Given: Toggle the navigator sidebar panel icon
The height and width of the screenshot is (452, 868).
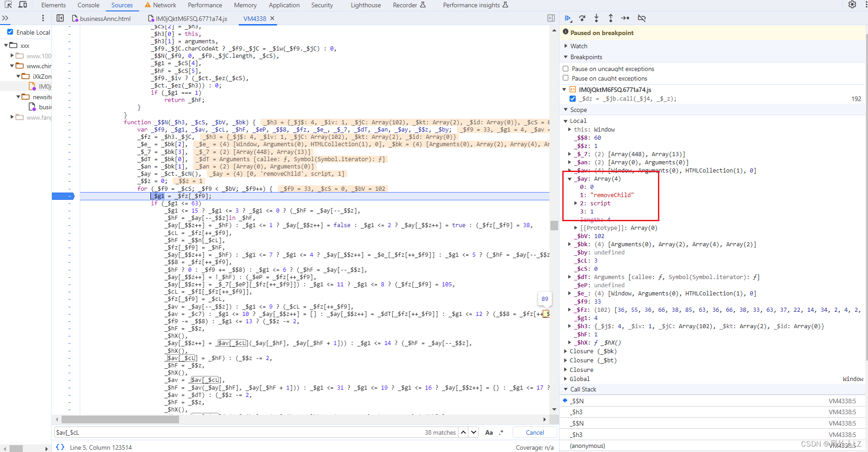Looking at the screenshot, I should click(60, 18).
